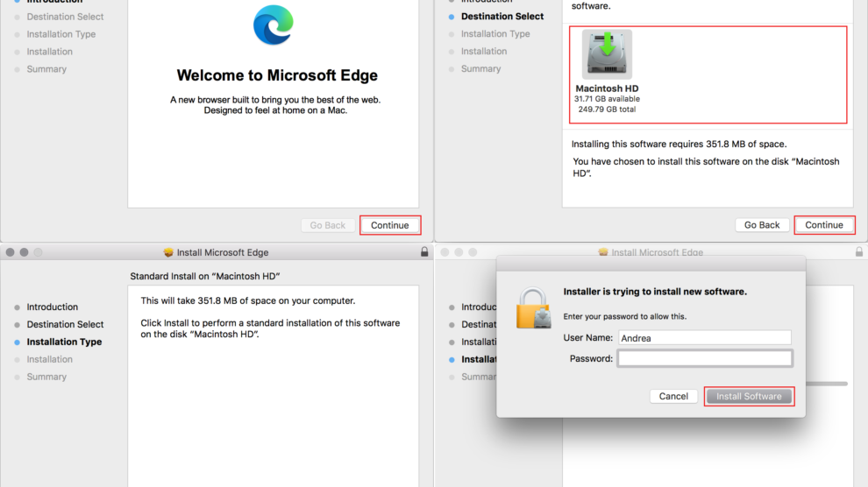Focus the User Name field containing Andrea
This screenshot has width=868, height=487.
click(x=705, y=338)
